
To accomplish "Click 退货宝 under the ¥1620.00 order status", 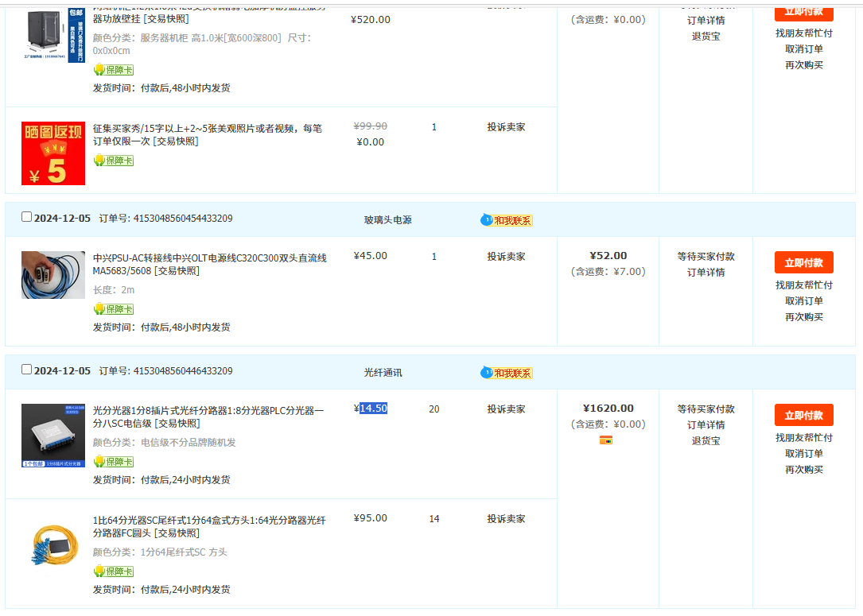I will 706,441.
